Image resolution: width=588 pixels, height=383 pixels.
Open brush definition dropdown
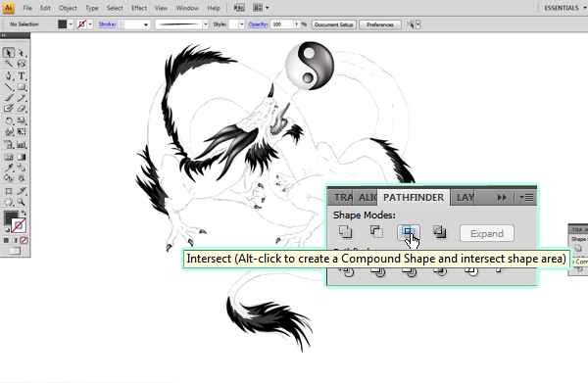(206, 24)
